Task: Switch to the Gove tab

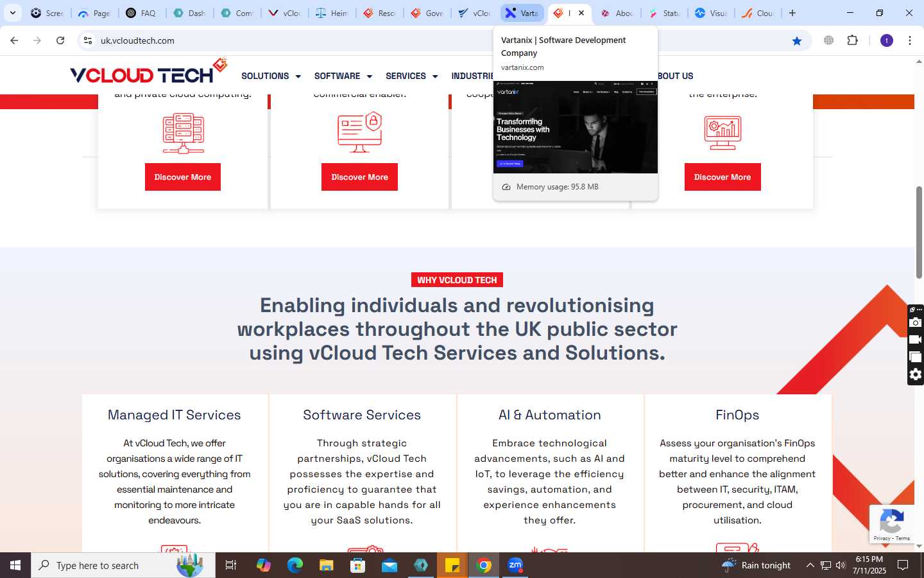Action: 427,13
